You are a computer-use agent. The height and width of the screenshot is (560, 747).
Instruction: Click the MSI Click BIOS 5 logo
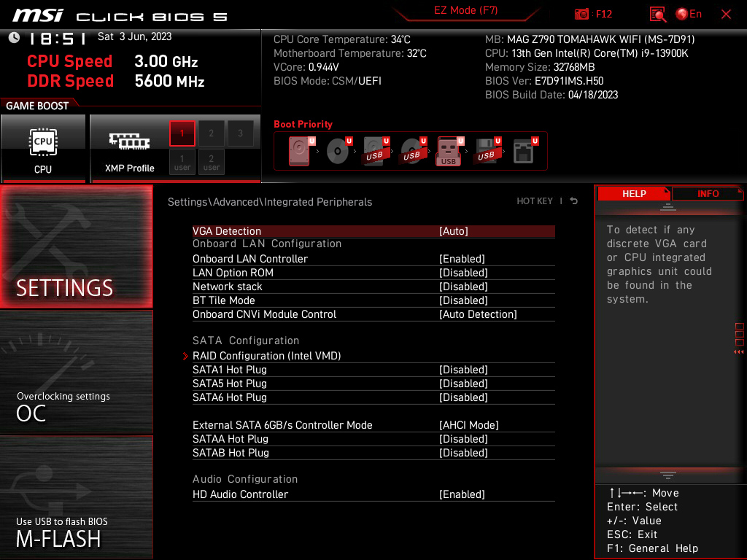pos(120,16)
